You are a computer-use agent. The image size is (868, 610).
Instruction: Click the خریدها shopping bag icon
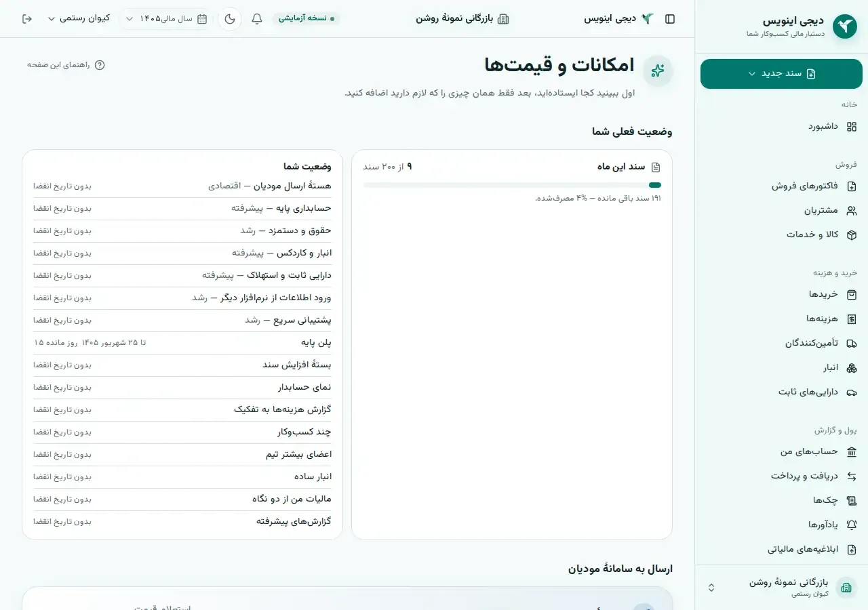852,295
